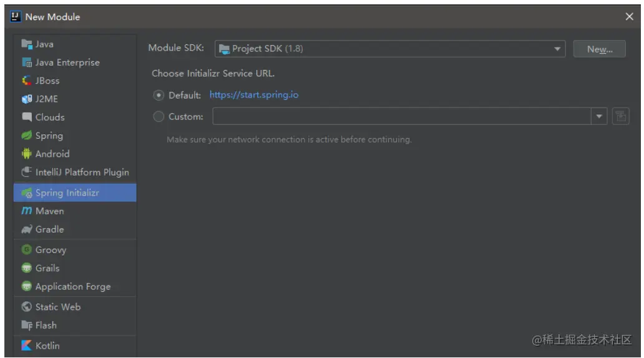Click the Groovy icon
644x358 pixels.
[27, 249]
